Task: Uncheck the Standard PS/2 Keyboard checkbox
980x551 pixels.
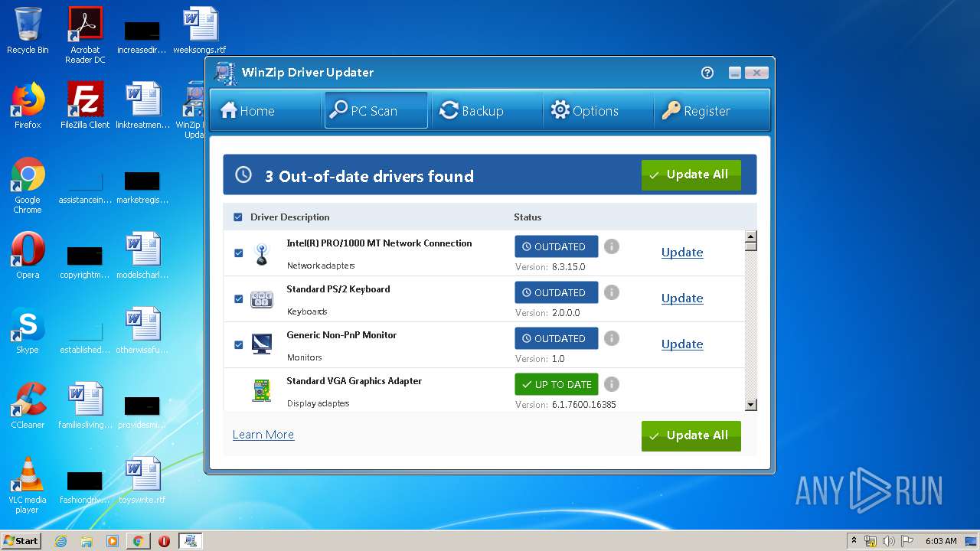Action: coord(238,298)
